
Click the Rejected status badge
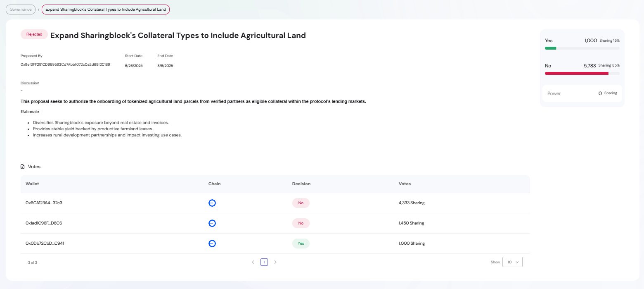tap(34, 34)
